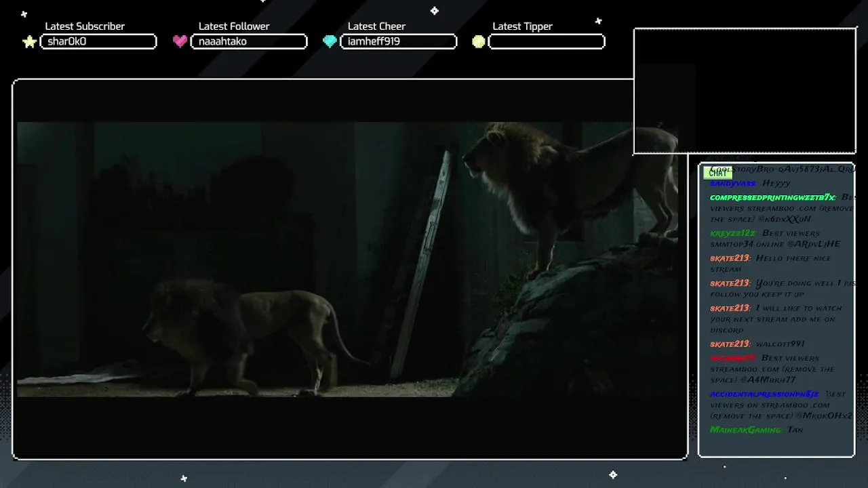The height and width of the screenshot is (488, 868).
Task: Click the 'Latest Tipper' heading text
Action: click(522, 26)
